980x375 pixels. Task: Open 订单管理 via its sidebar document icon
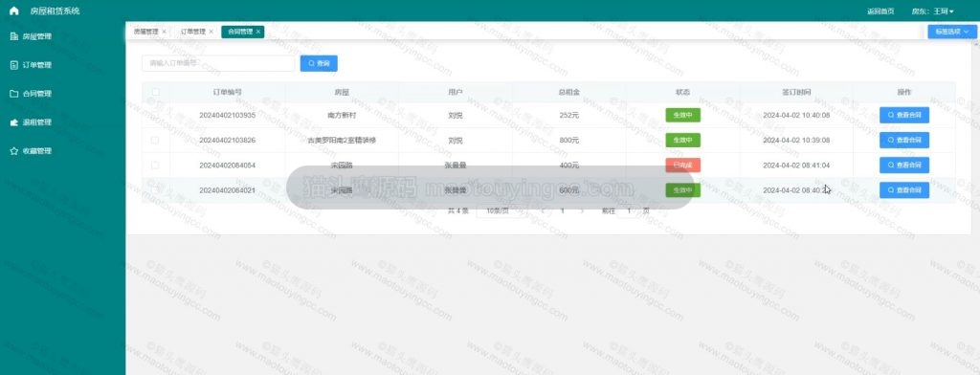tap(13, 65)
